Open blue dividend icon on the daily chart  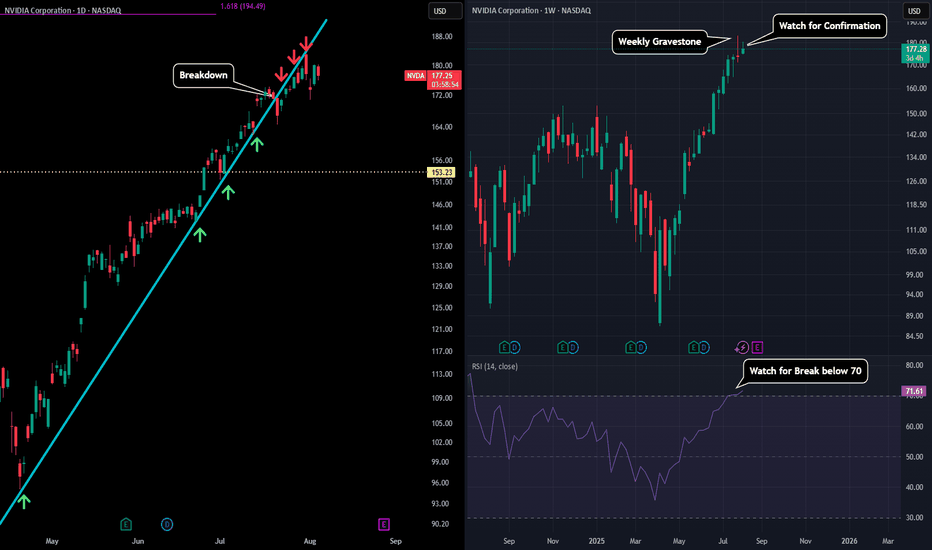tap(167, 524)
